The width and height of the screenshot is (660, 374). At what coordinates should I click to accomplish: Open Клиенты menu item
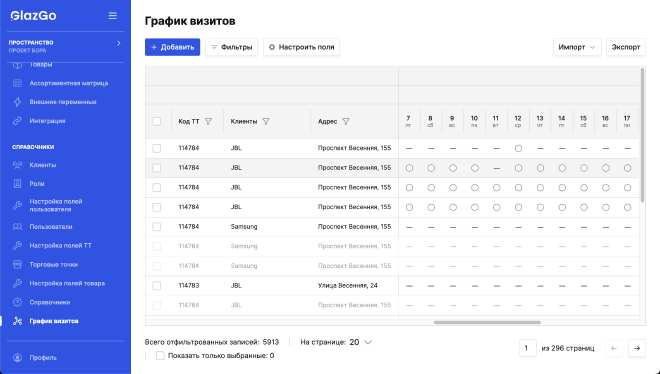pos(43,165)
